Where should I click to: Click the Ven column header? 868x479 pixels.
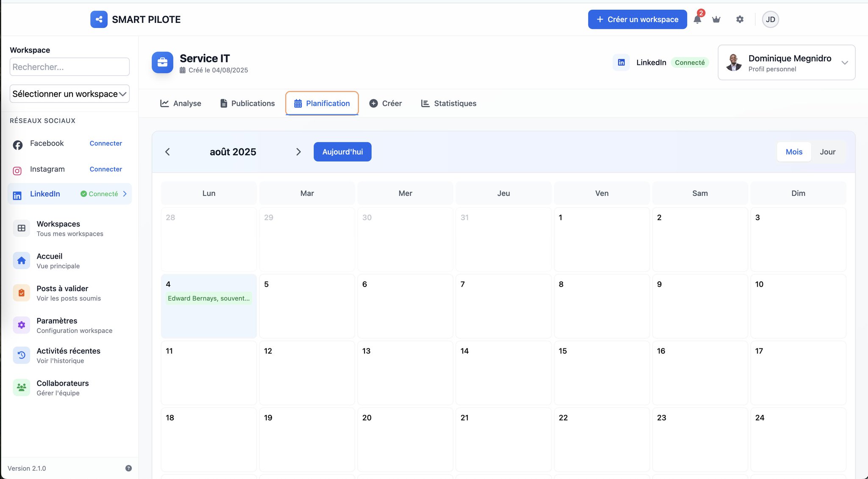tap(602, 193)
